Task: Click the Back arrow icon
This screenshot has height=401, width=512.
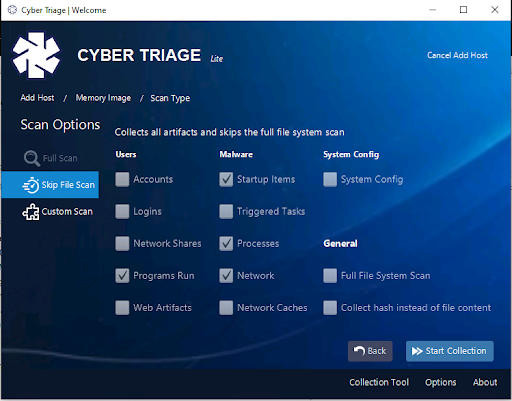Action: (359, 351)
